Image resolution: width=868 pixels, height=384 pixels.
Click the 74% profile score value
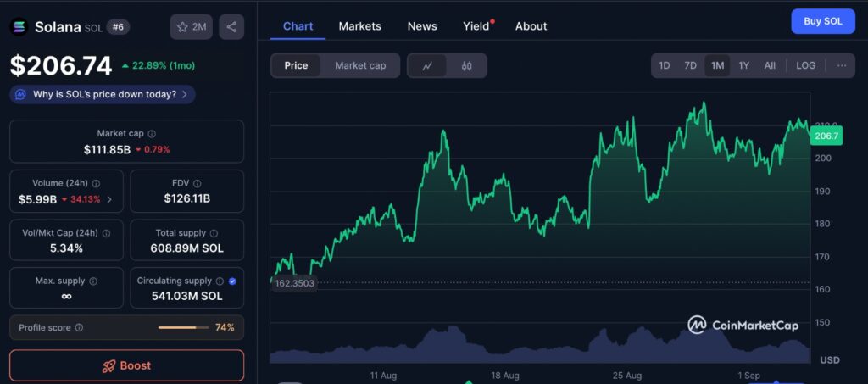pos(225,327)
